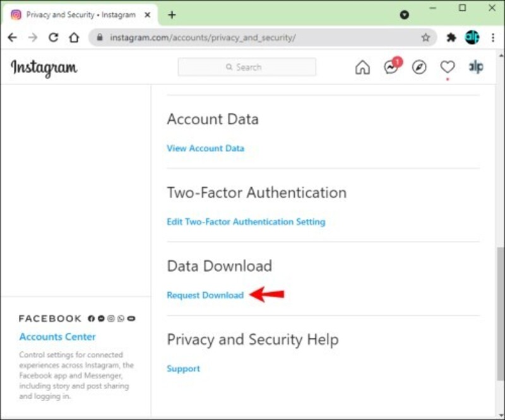Viewport: 505px width, 420px height.
Task: Click the Request Download link
Action: pos(205,295)
